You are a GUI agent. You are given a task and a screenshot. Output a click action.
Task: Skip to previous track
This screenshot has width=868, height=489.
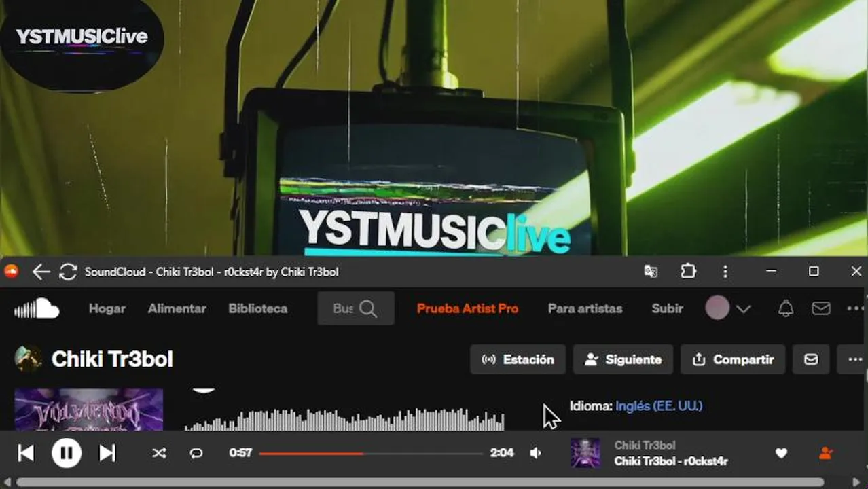(x=26, y=453)
